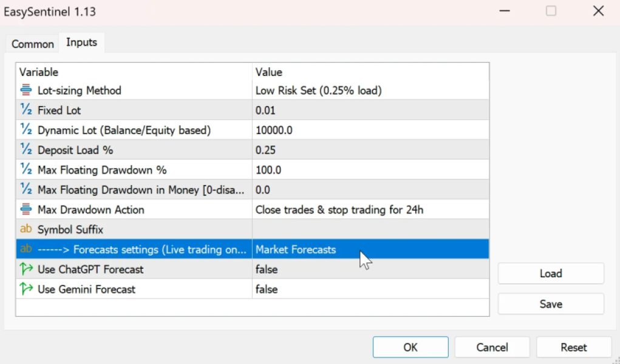Click the Lot-sizing Method enum icon

pos(26,90)
